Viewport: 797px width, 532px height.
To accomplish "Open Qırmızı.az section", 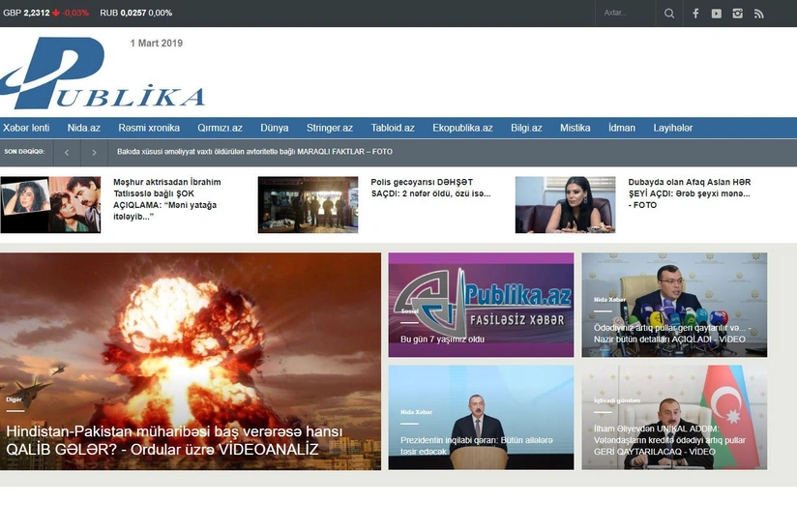I will [220, 128].
